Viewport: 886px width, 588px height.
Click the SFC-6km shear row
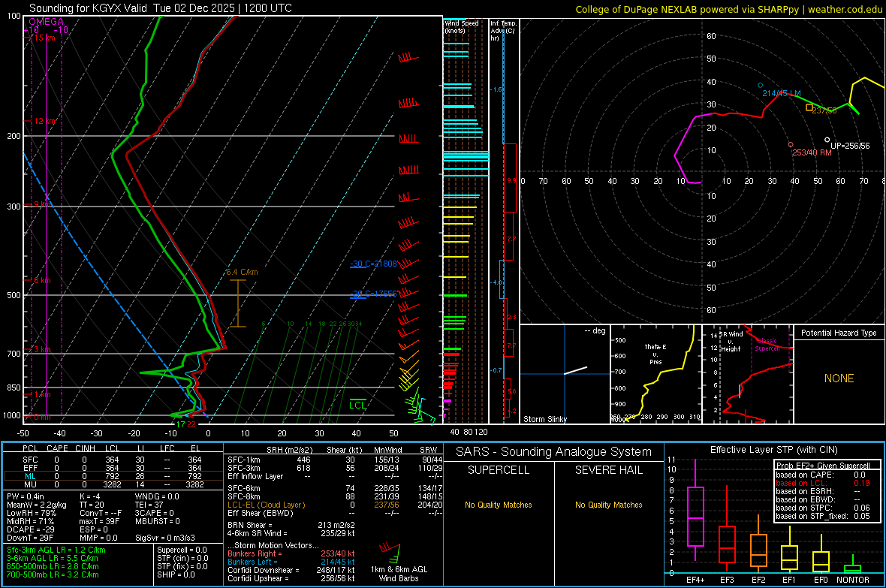(335, 488)
